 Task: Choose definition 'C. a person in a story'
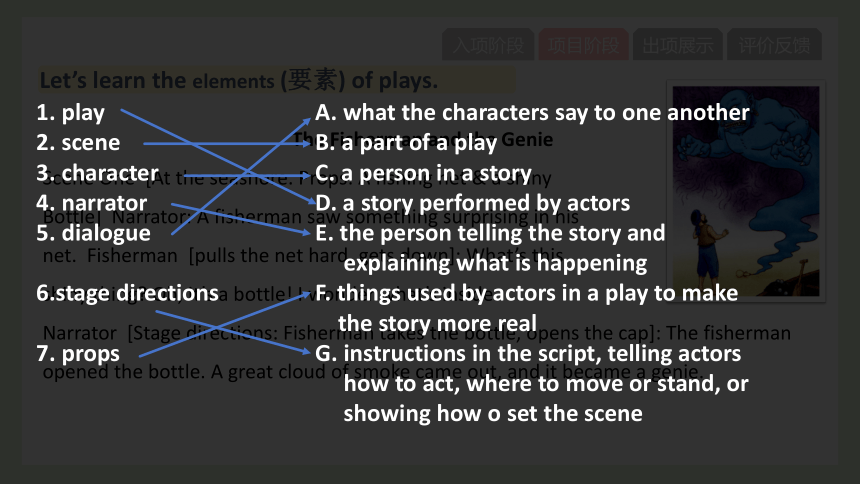pyautogui.click(x=423, y=173)
